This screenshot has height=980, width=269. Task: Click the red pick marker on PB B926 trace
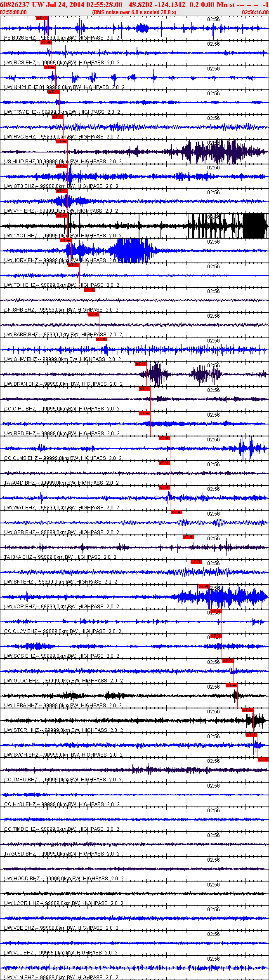(x=42, y=18)
